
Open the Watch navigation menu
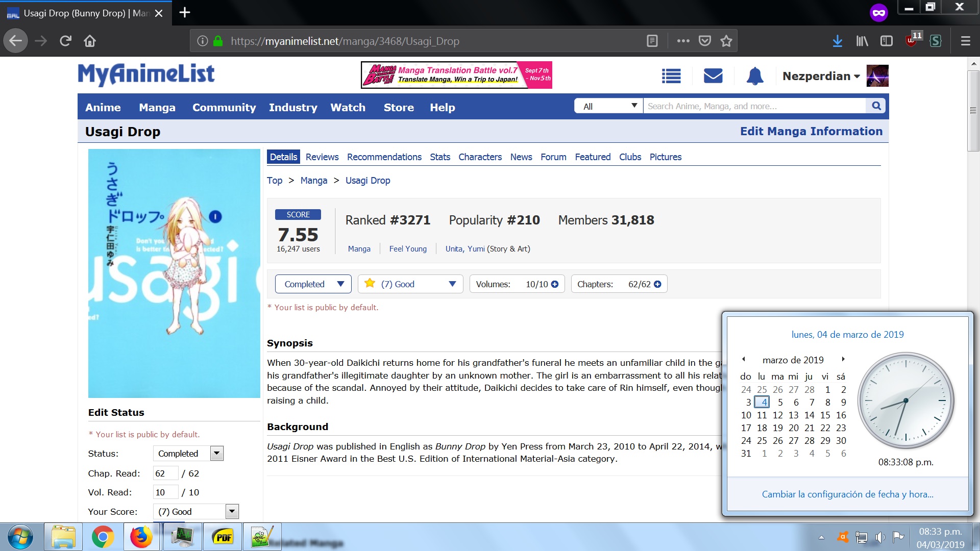click(x=348, y=107)
